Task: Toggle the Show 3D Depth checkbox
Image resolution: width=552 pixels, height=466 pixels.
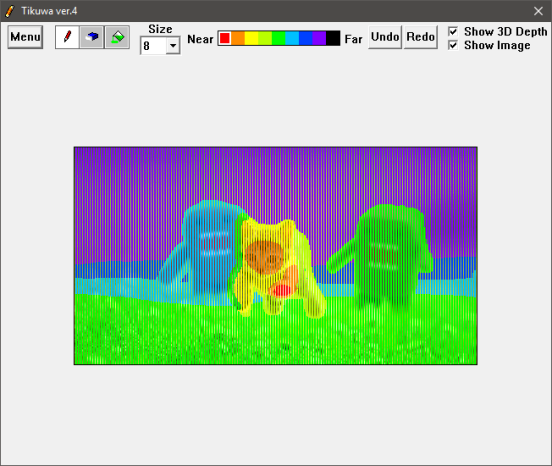Action: point(453,32)
